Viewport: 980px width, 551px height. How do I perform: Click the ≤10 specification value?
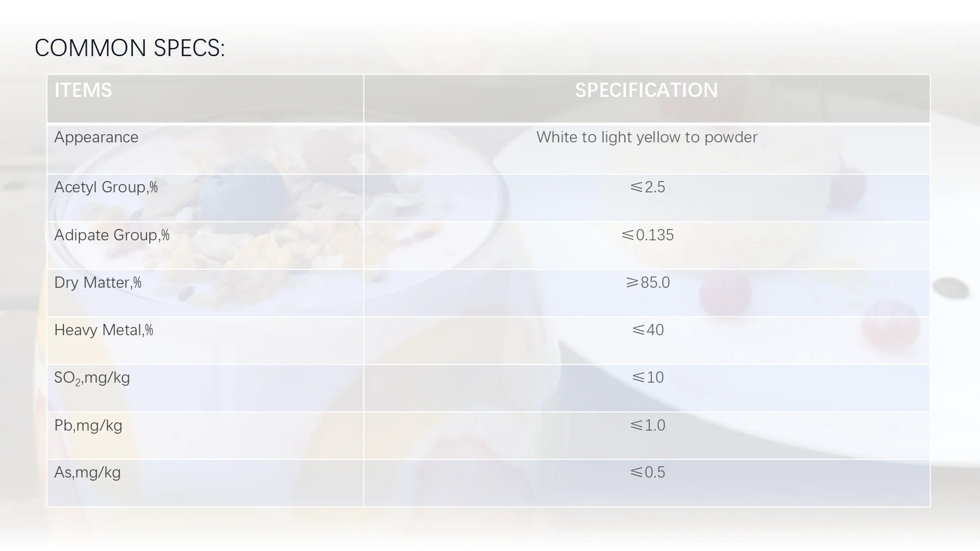(x=647, y=378)
